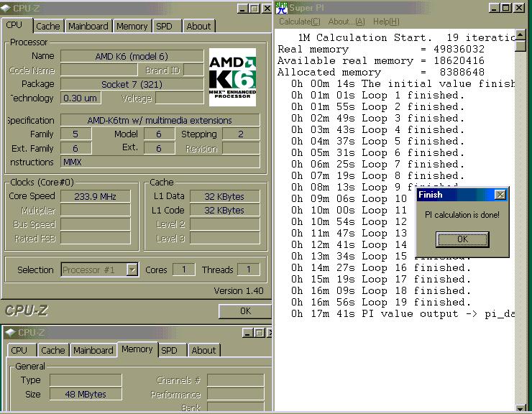Click the processor Name field AMD K6 (model 6)
The height and width of the screenshot is (414, 532).
pos(132,56)
